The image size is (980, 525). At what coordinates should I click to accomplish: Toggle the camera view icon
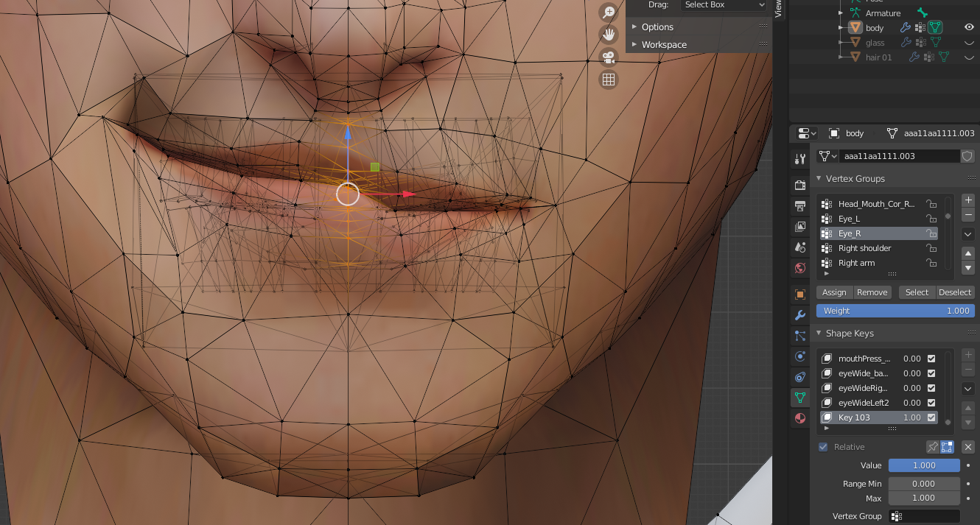609,57
